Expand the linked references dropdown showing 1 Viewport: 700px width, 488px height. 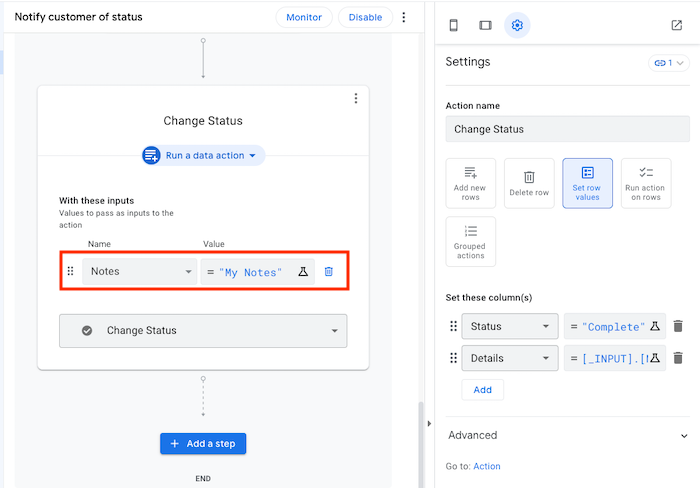click(x=668, y=63)
